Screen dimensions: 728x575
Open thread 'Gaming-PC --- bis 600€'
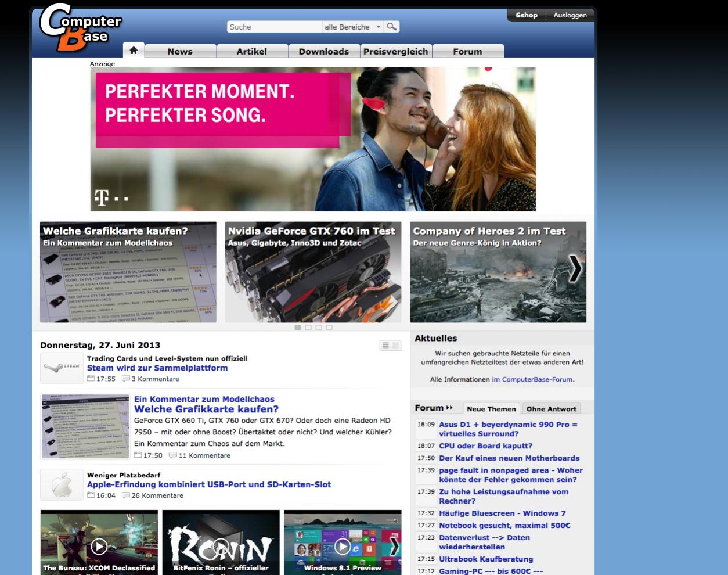click(x=491, y=571)
